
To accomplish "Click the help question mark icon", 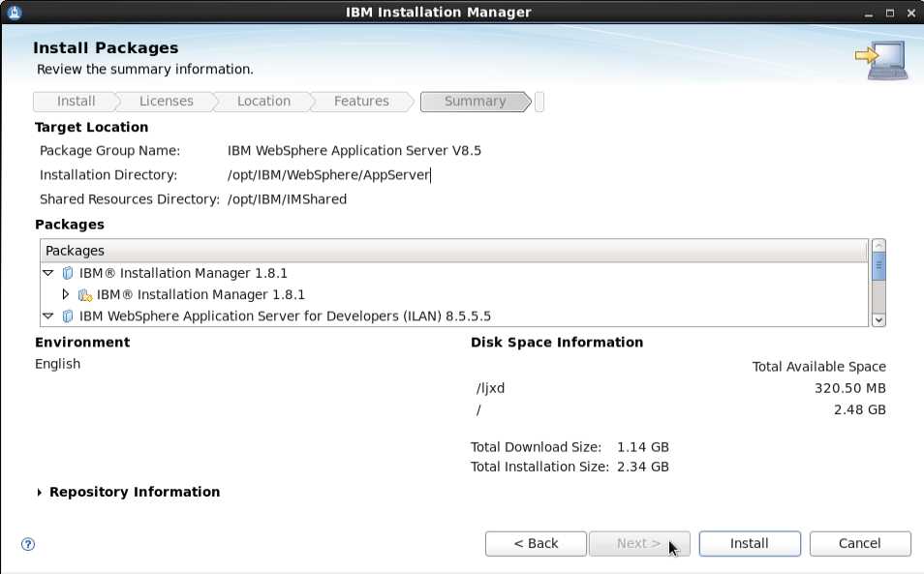I will point(28,544).
